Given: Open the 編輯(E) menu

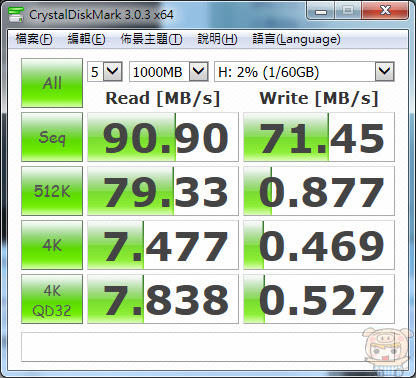Looking at the screenshot, I should tap(86, 39).
